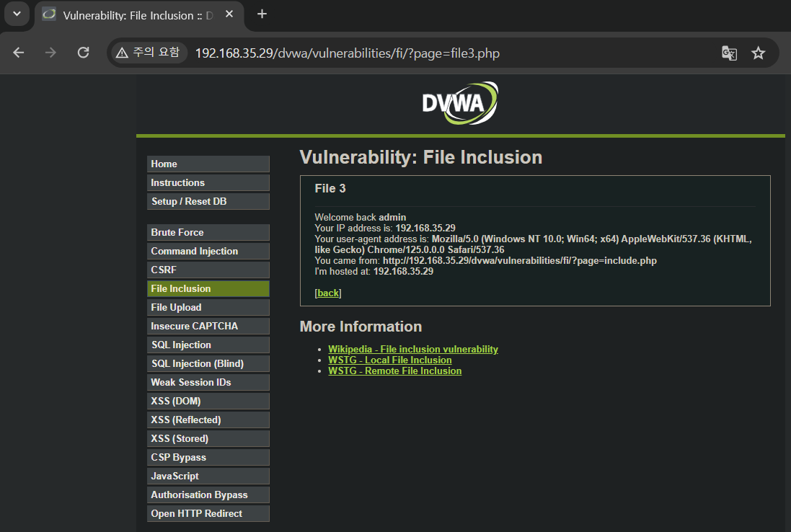This screenshot has height=532, width=791.
Task: Open Setup / Reset DB
Action: click(x=208, y=201)
